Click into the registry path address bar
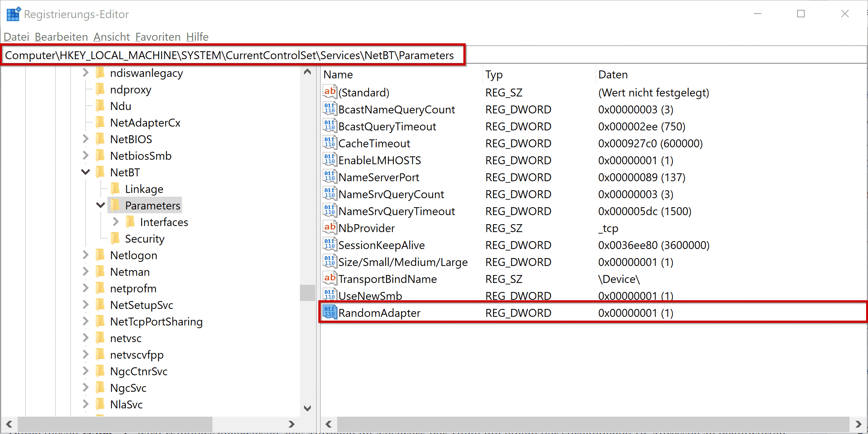This screenshot has width=868, height=434. 434,55
